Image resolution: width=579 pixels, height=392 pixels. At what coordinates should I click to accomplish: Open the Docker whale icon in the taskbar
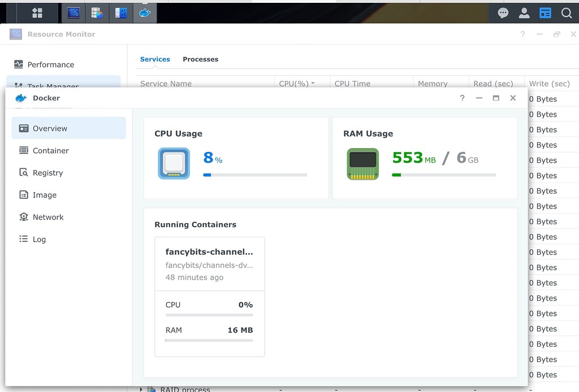tap(145, 12)
